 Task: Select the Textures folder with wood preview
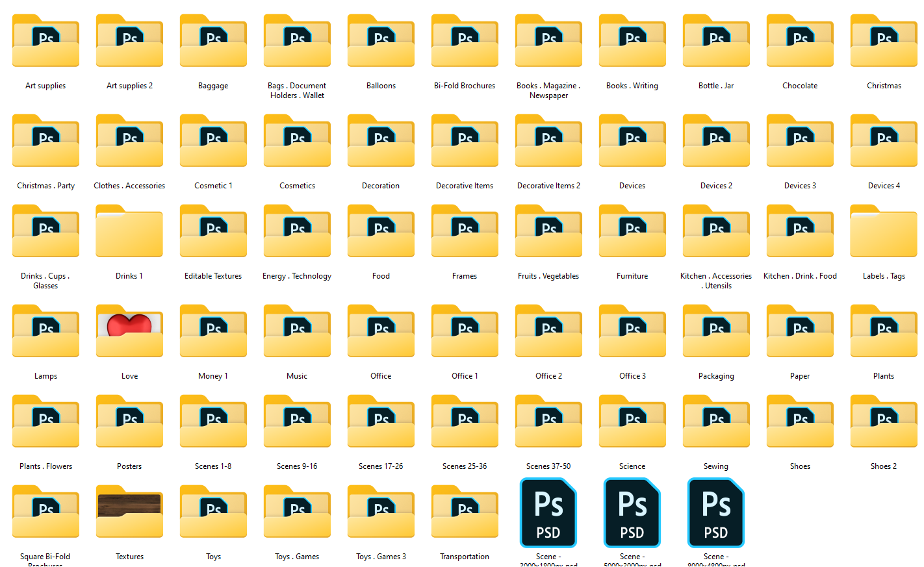[x=129, y=512]
